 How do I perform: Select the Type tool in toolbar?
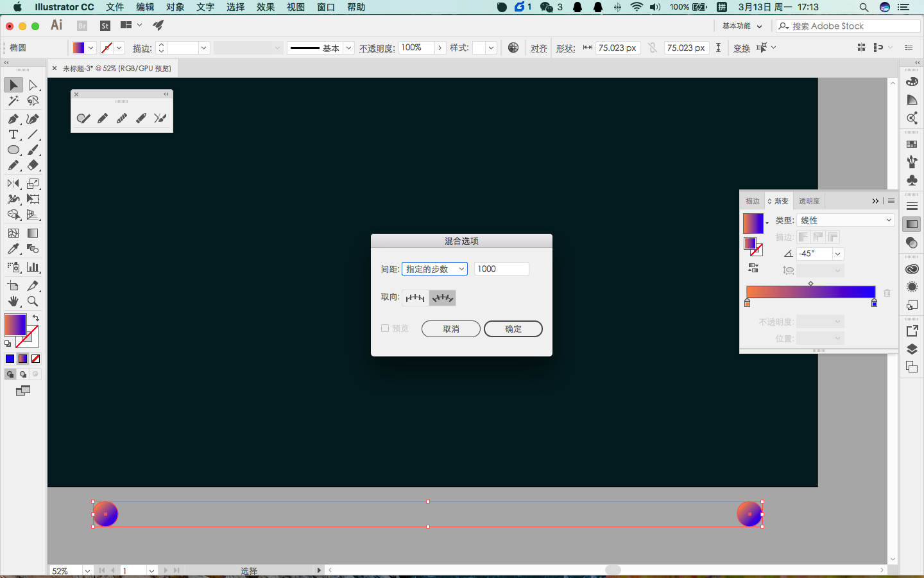click(13, 134)
